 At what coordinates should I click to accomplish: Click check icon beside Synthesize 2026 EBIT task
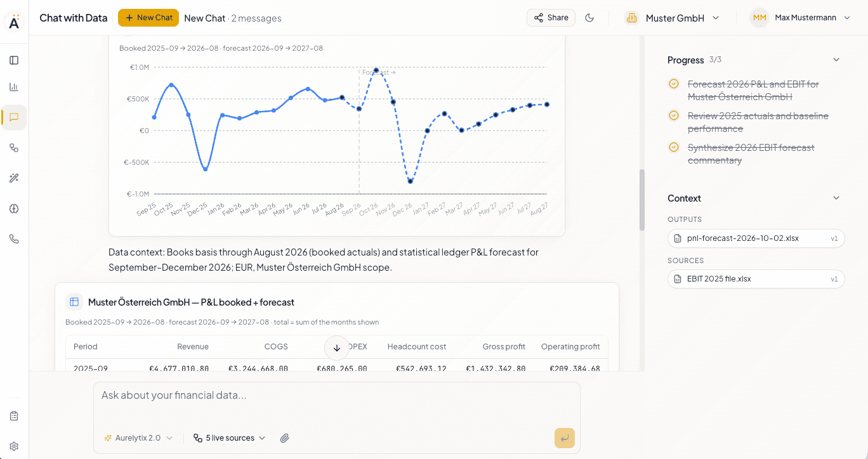pyautogui.click(x=674, y=147)
